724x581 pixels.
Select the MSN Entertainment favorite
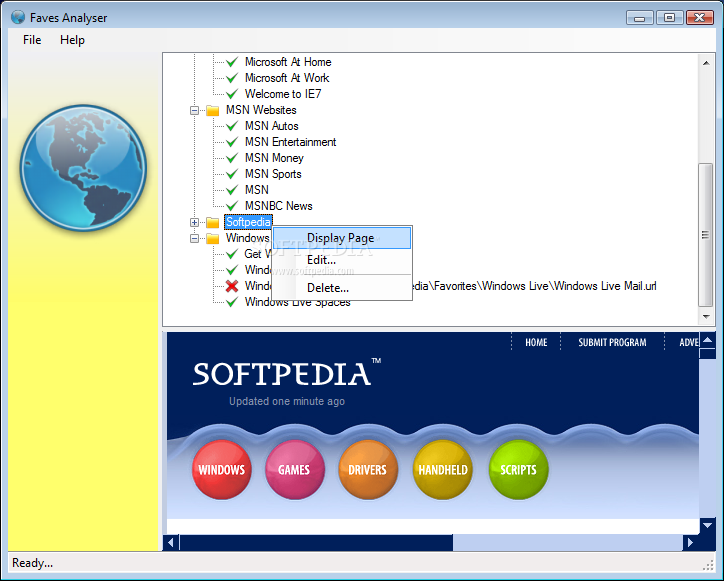coord(290,142)
